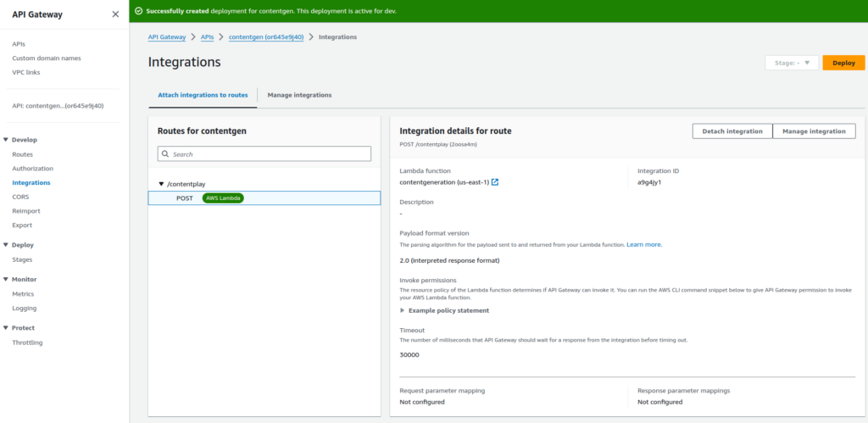Viewport: 868px width, 423px height.
Task: Click the Integration details for route heading
Action: pos(455,131)
